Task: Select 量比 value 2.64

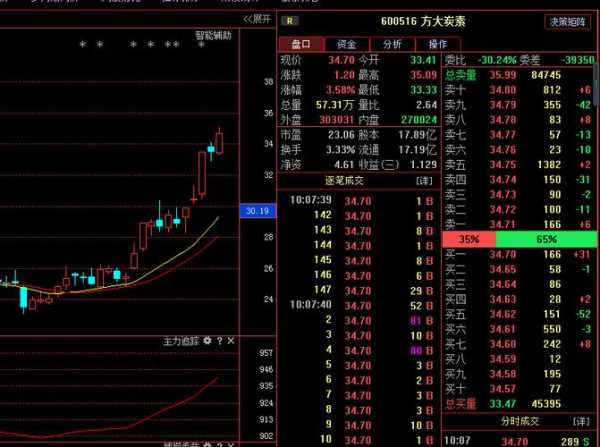Action: 426,105
